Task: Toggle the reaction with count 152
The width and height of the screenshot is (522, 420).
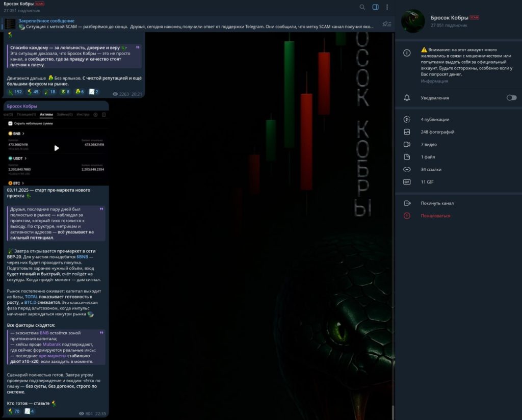Action: [x=15, y=92]
